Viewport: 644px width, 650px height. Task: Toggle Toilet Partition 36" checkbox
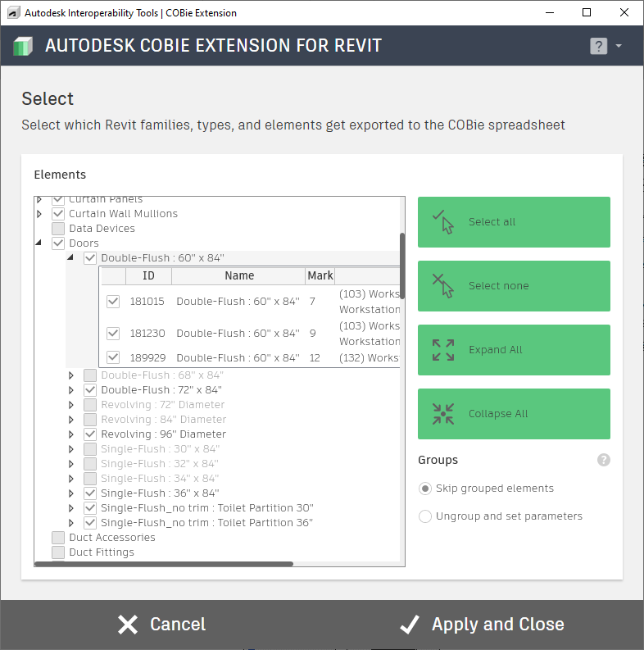tap(90, 523)
